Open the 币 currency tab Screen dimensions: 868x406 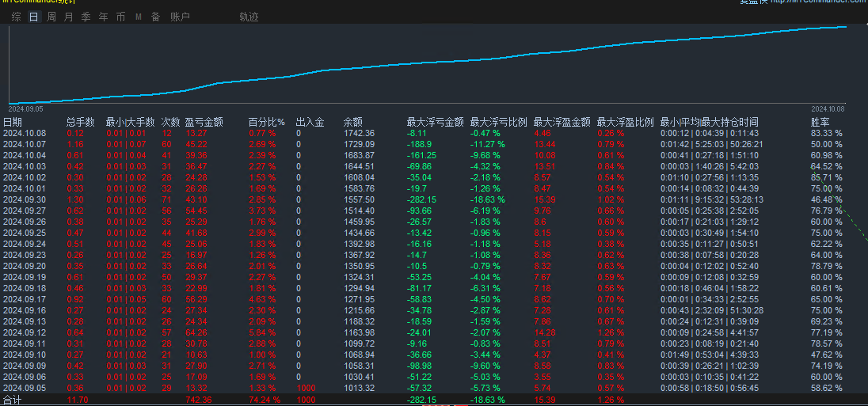120,17
